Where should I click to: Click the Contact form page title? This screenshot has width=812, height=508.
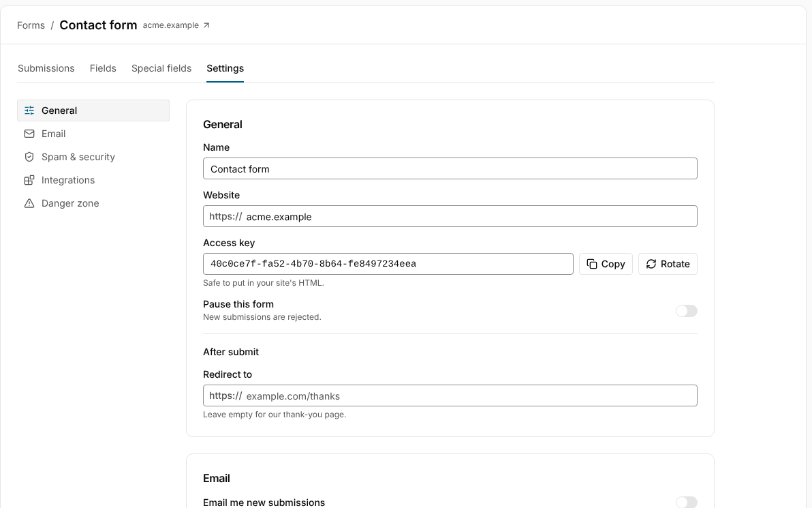pyautogui.click(x=98, y=25)
